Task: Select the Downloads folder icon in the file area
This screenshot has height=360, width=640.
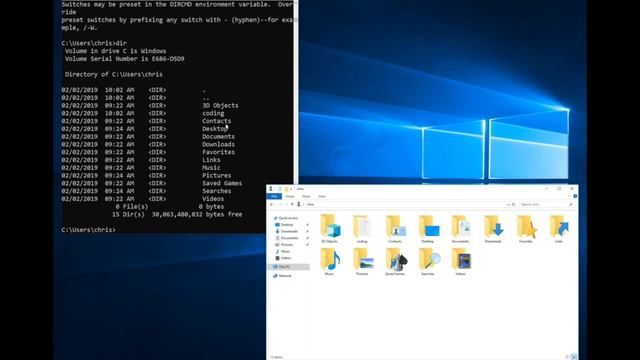Action: click(x=493, y=229)
